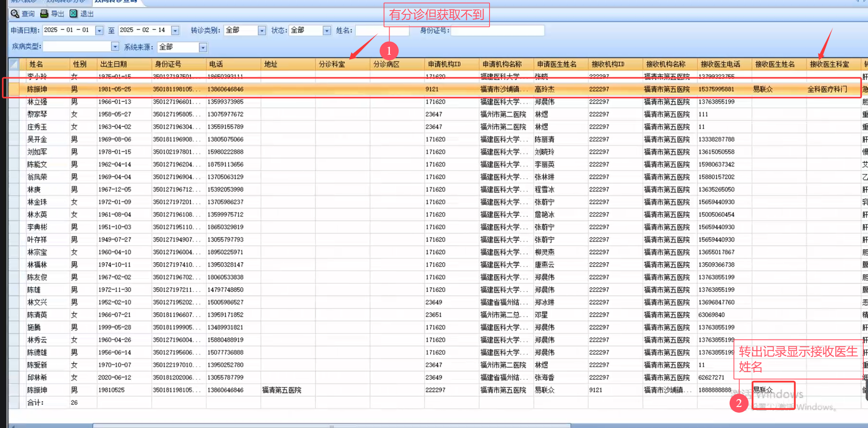
Task: Click row selector beside 陈振坤 highlighted row
Action: click(14, 89)
